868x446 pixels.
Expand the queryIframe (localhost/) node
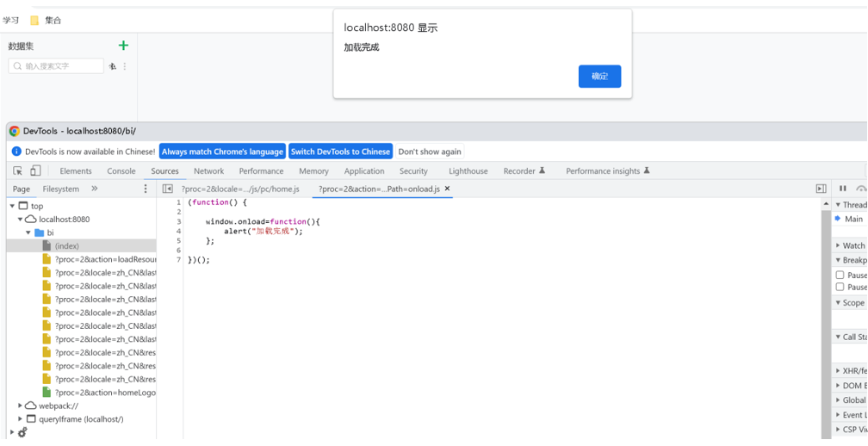point(21,419)
